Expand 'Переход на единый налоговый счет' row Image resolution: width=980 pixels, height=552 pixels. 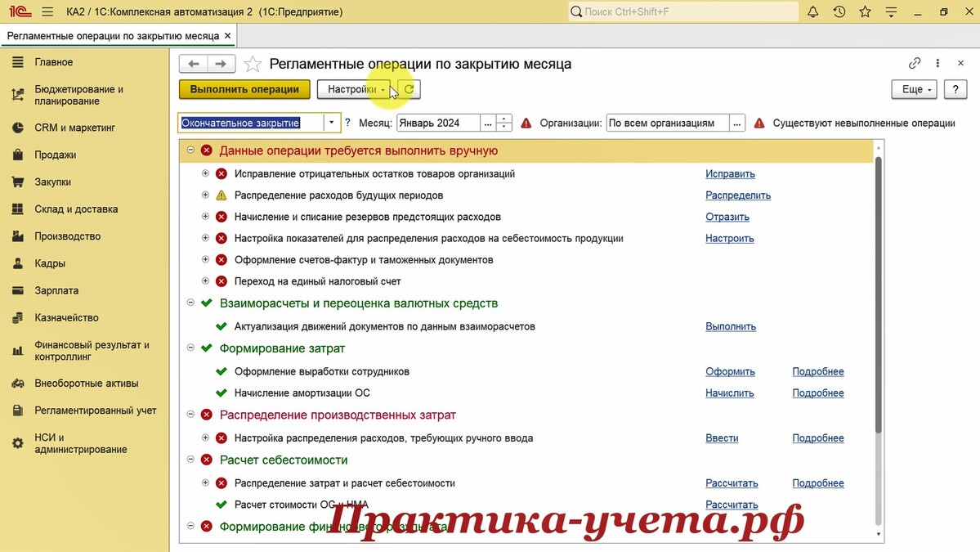coord(205,280)
